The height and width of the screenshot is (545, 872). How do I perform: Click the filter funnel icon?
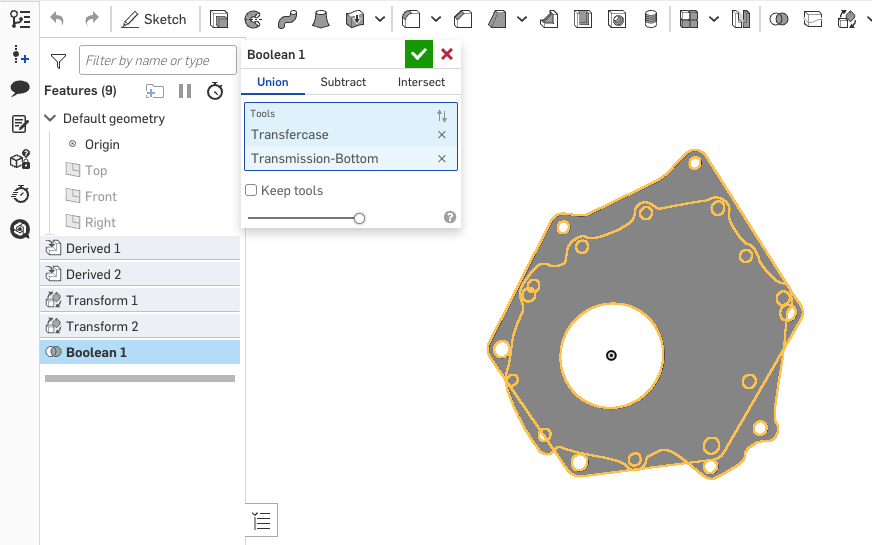pos(58,61)
